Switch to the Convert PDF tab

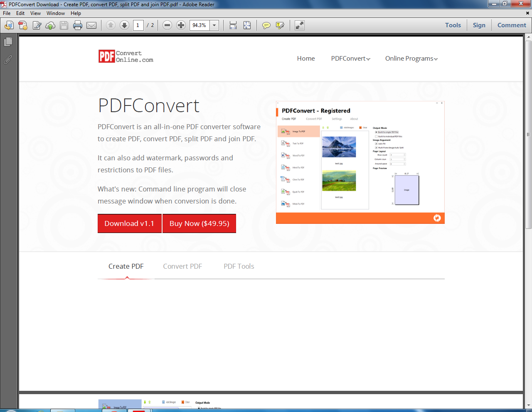click(182, 266)
